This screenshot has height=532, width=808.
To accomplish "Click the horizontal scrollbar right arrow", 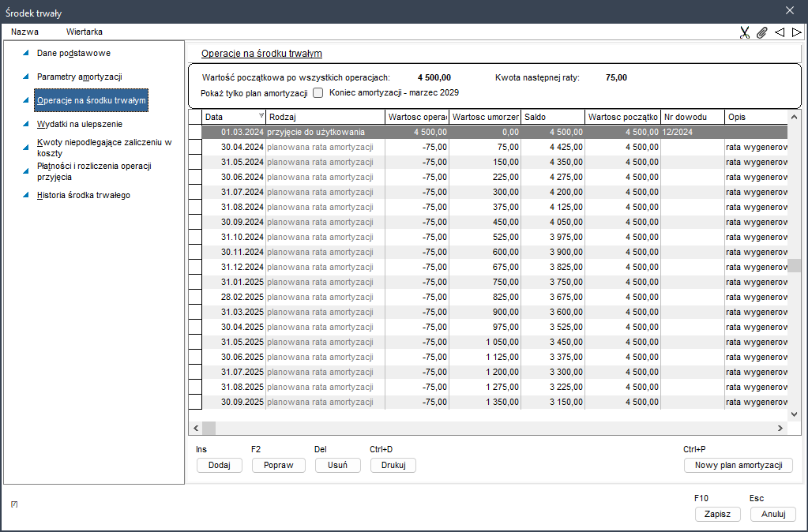I will coord(780,428).
